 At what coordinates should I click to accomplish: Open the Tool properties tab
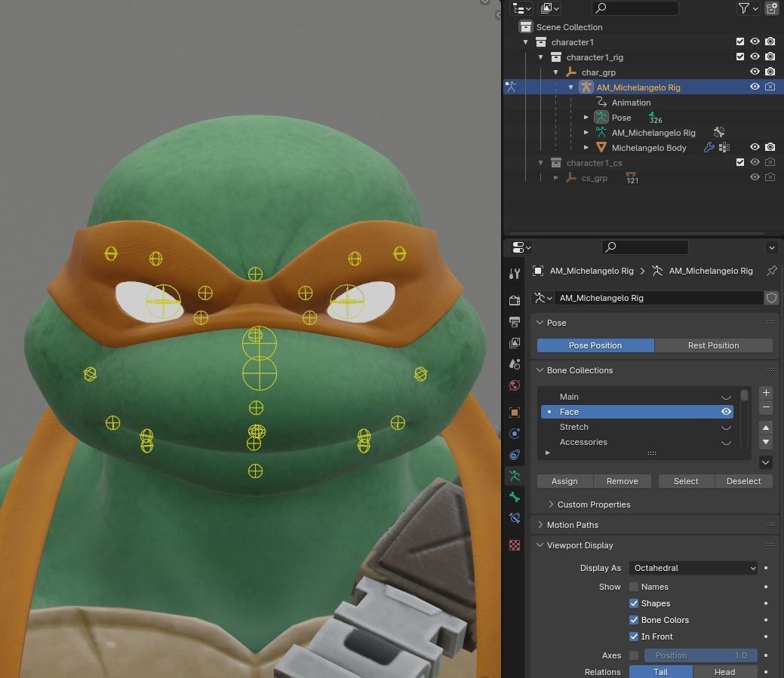point(515,273)
